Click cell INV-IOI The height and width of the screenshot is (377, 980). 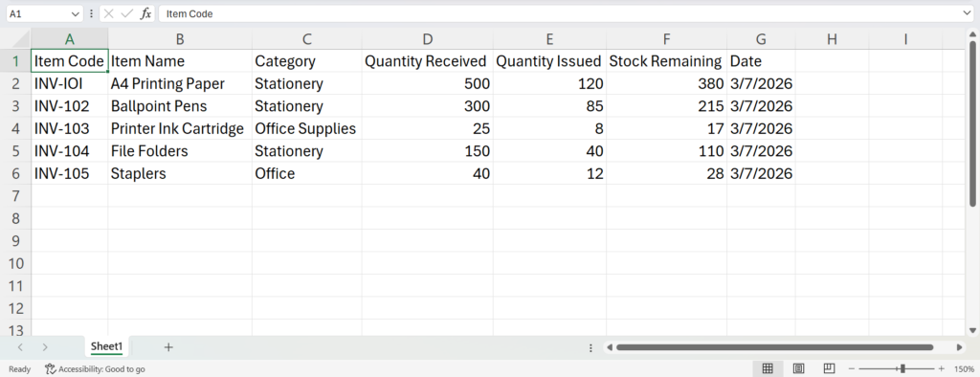[69, 84]
